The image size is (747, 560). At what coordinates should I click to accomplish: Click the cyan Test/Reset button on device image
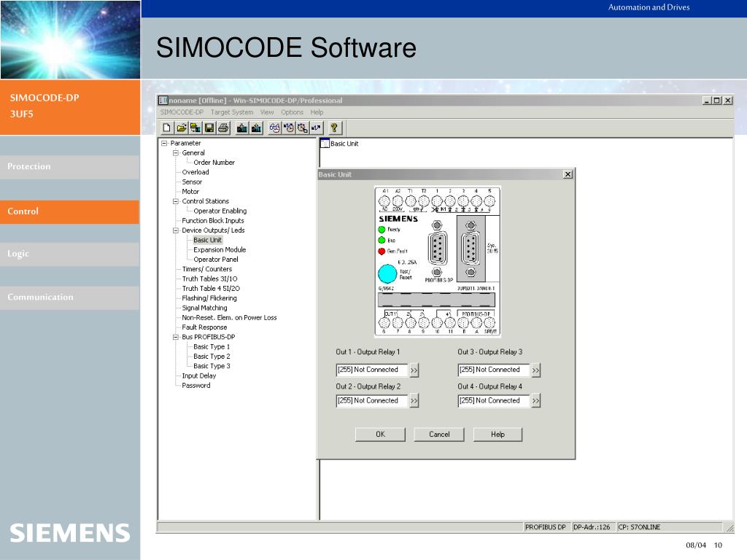point(387,274)
